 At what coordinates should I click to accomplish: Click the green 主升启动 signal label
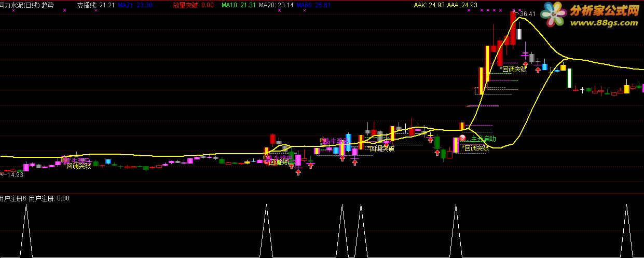pyautogui.click(x=484, y=139)
